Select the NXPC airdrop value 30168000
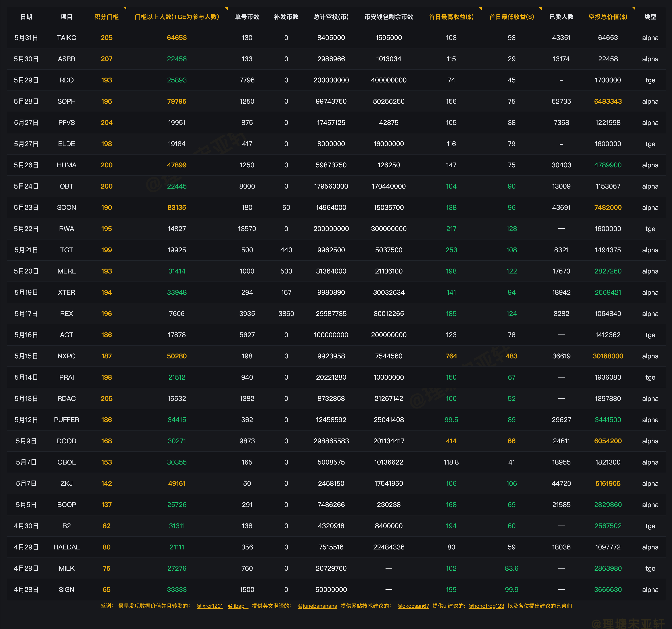The height and width of the screenshot is (629, 672). coord(608,356)
